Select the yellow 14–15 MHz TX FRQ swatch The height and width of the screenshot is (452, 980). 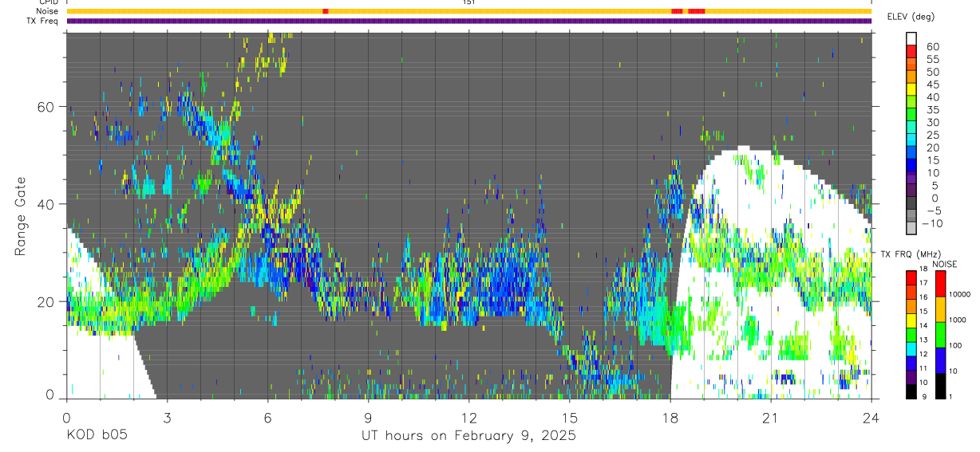[911, 320]
